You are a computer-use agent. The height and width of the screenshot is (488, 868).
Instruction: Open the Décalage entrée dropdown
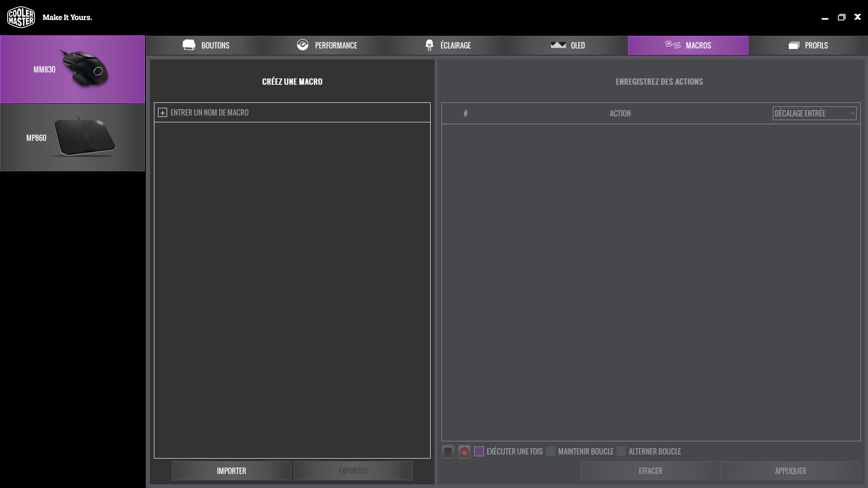[814, 113]
